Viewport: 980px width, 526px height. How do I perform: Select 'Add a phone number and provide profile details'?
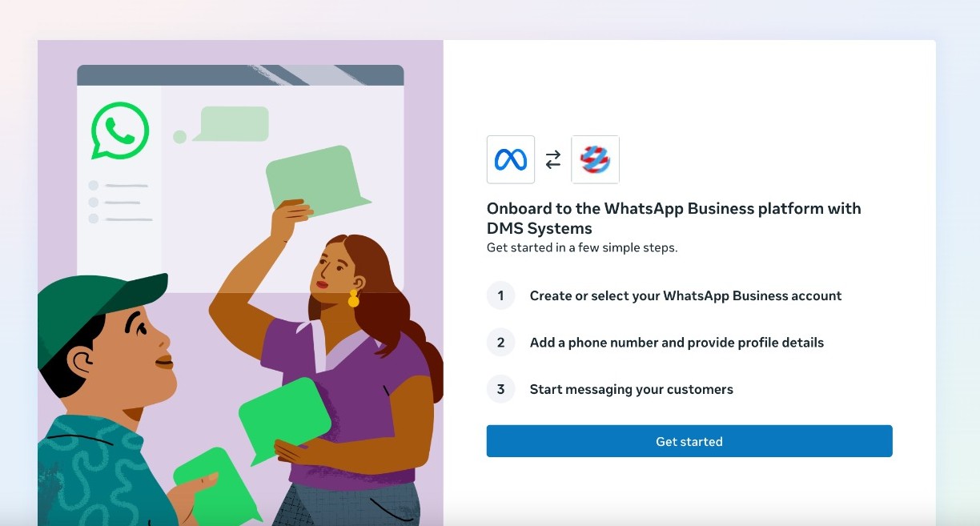677,343
